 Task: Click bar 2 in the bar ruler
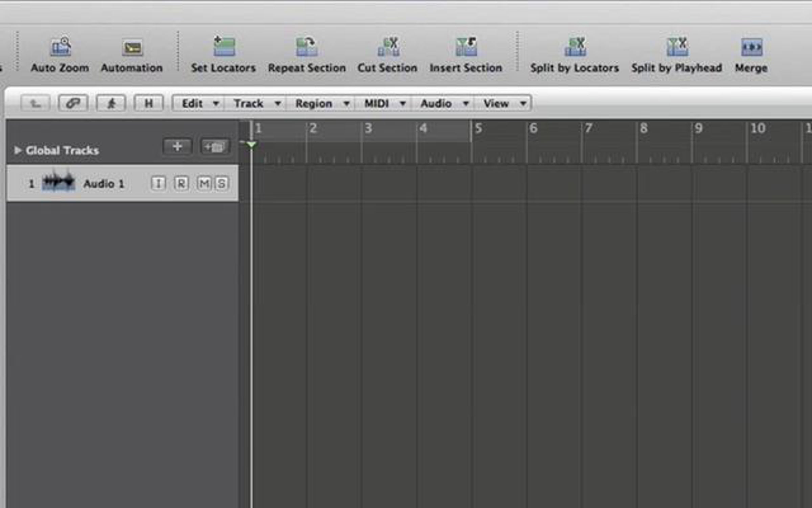[x=313, y=128]
